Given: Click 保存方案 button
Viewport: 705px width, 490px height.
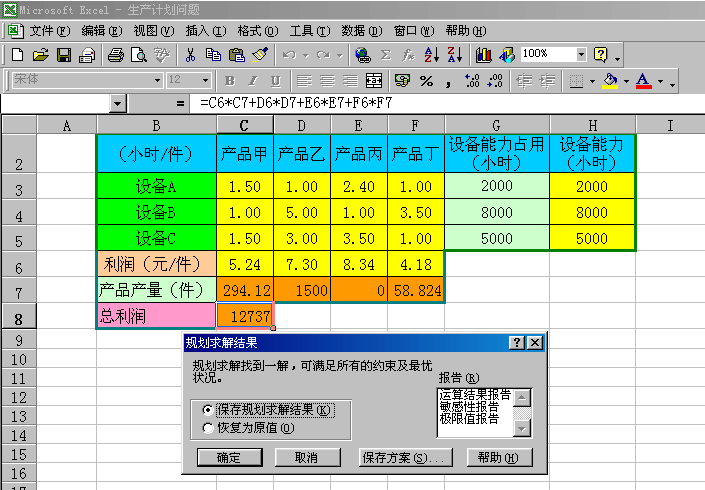Looking at the screenshot, I should [405, 458].
